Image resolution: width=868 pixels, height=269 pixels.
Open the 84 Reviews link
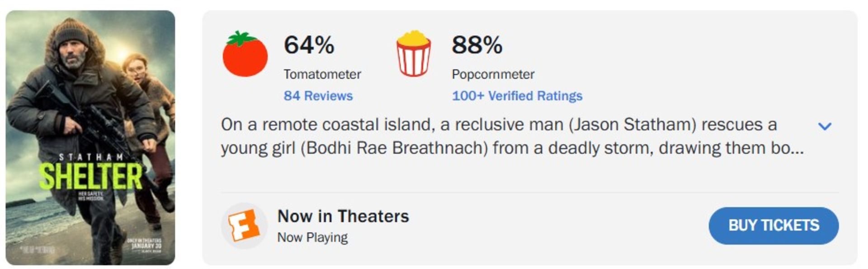coord(318,96)
